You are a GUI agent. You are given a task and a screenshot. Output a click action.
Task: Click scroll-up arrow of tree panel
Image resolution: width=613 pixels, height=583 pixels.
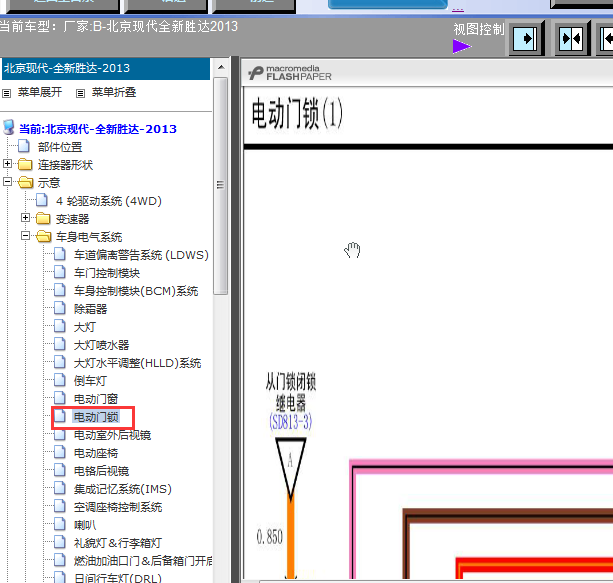[221, 67]
